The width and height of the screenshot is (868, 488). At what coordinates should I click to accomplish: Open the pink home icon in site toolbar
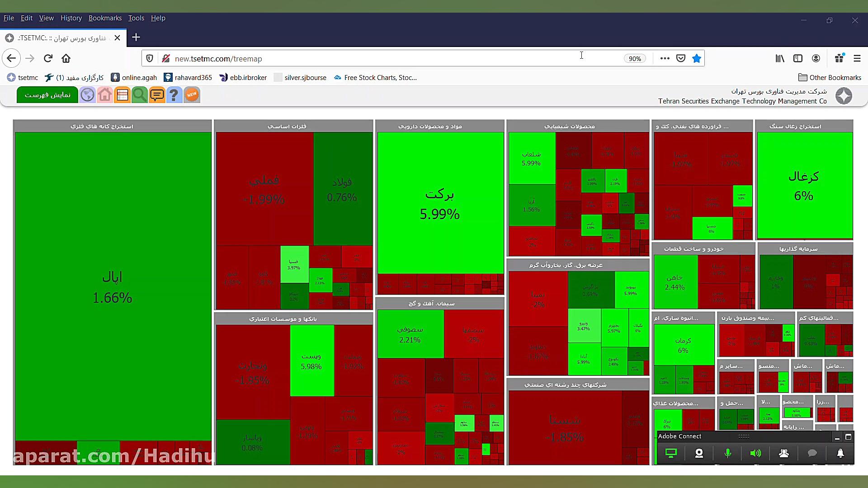click(105, 95)
